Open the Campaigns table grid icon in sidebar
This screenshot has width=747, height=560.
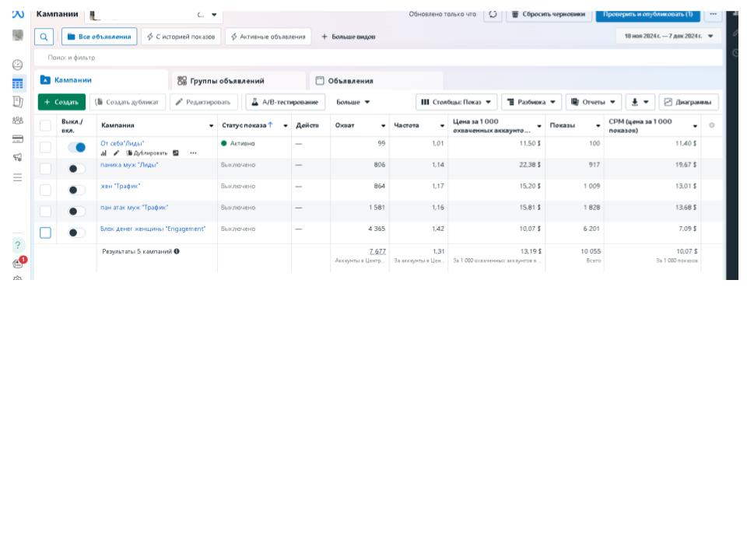pyautogui.click(x=18, y=83)
